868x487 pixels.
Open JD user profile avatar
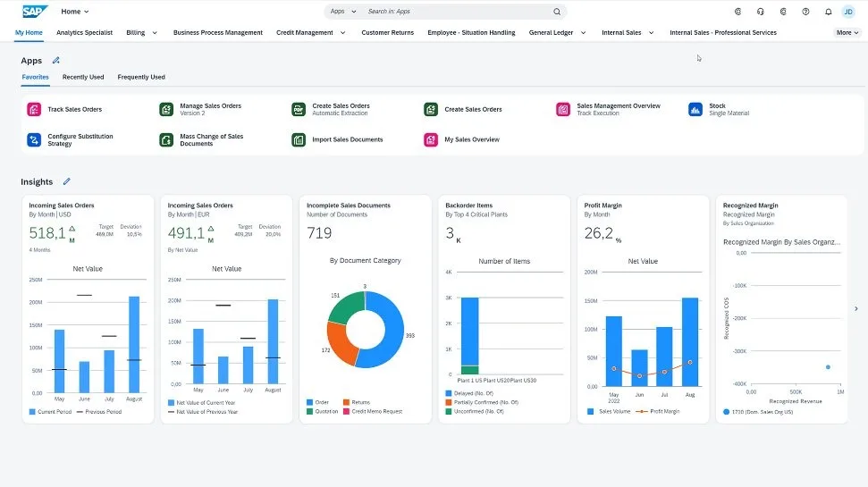pos(848,11)
